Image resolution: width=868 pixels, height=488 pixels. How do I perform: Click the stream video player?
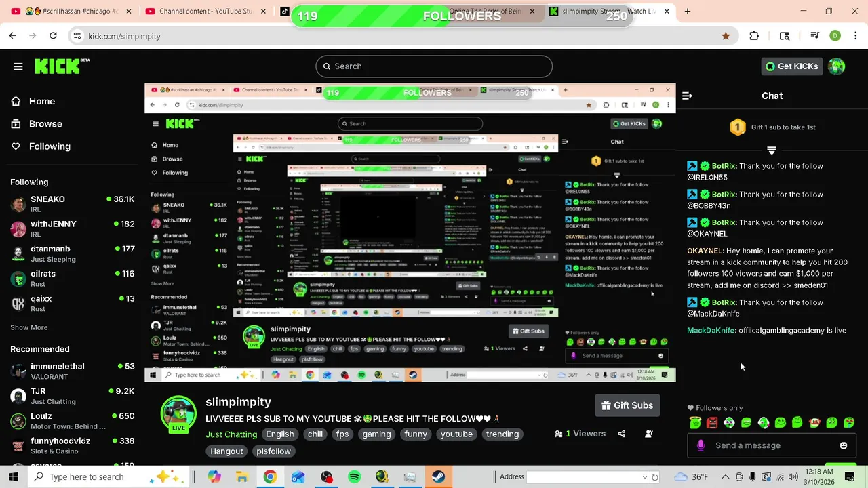(x=410, y=232)
